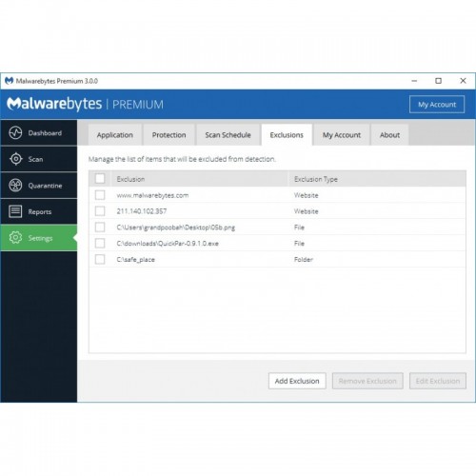Tick the checkbox for 211.140.102.357
The image size is (476, 476).
pos(100,211)
